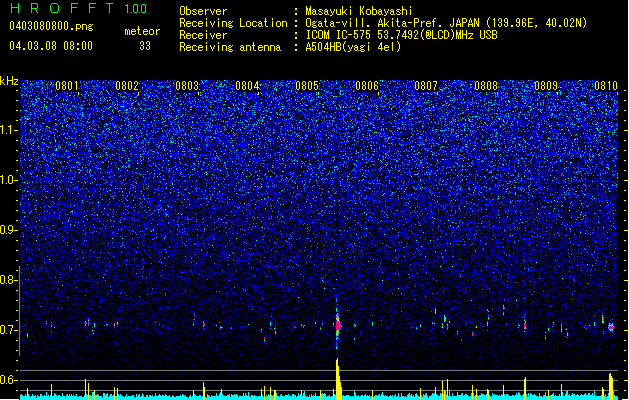
Task: Click the 0808 time marker
Action: 486,86
